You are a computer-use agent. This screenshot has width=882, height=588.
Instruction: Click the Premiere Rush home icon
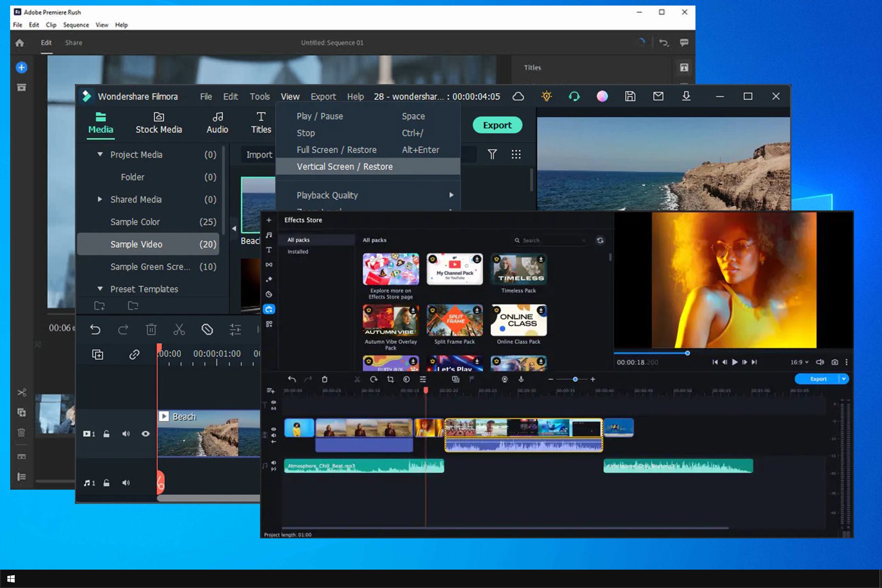[19, 43]
